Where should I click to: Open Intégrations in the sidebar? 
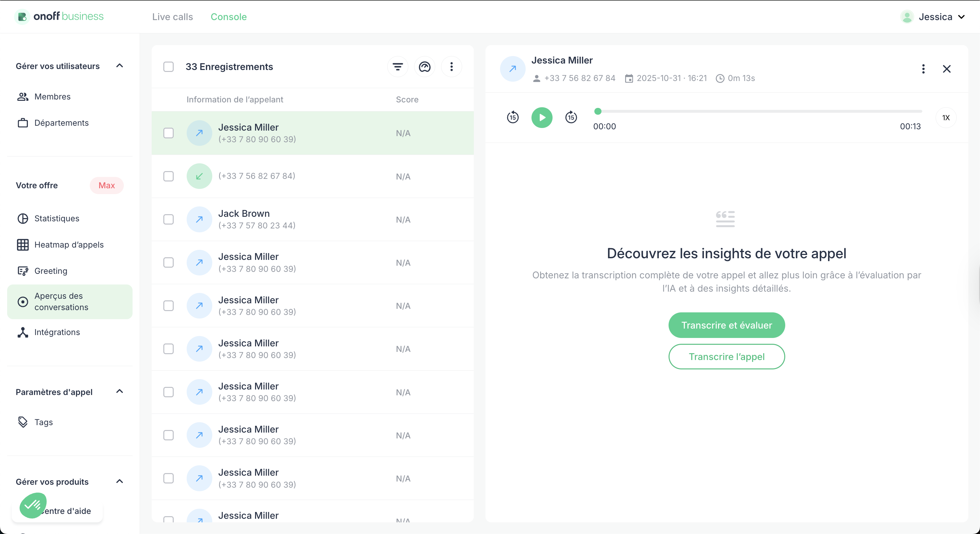tap(70, 332)
